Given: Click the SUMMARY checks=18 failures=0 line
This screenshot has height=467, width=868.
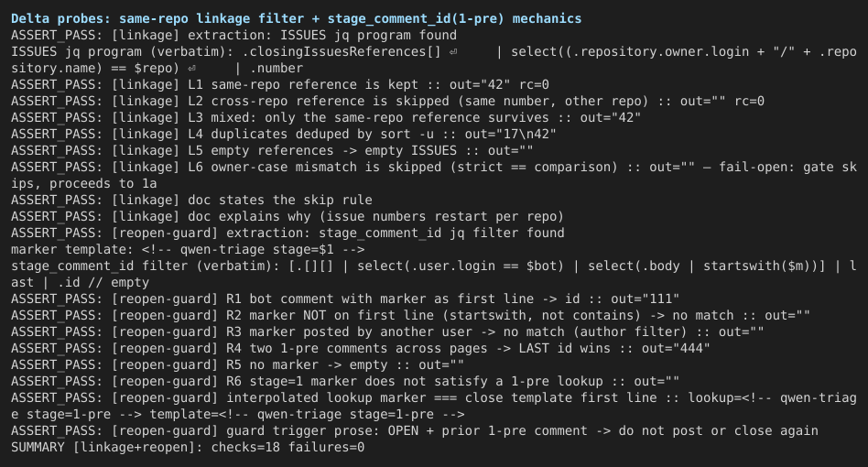Looking at the screenshot, I should point(188,448).
